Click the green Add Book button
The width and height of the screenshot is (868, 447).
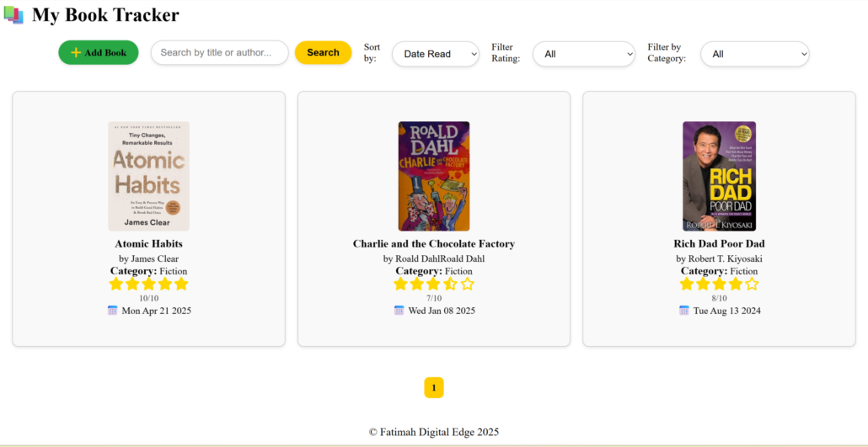tap(99, 52)
